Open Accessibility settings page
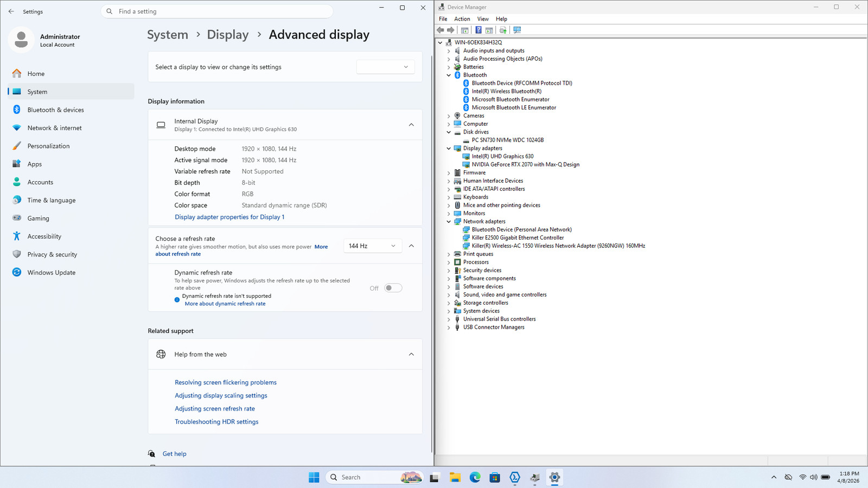This screenshot has height=488, width=868. point(71,236)
